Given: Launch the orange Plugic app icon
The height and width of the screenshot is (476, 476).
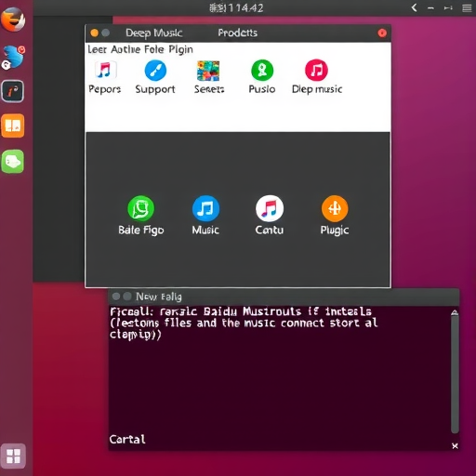Looking at the screenshot, I should coord(335,208).
